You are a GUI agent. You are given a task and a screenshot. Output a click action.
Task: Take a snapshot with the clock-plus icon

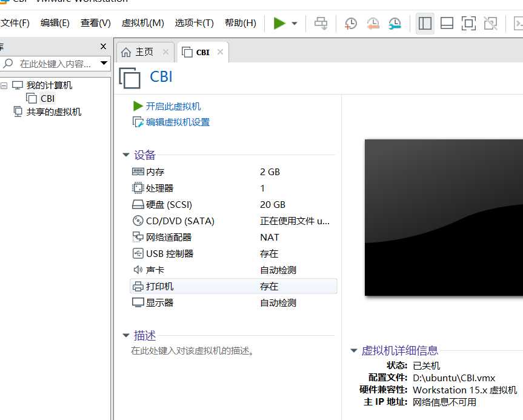tap(350, 24)
